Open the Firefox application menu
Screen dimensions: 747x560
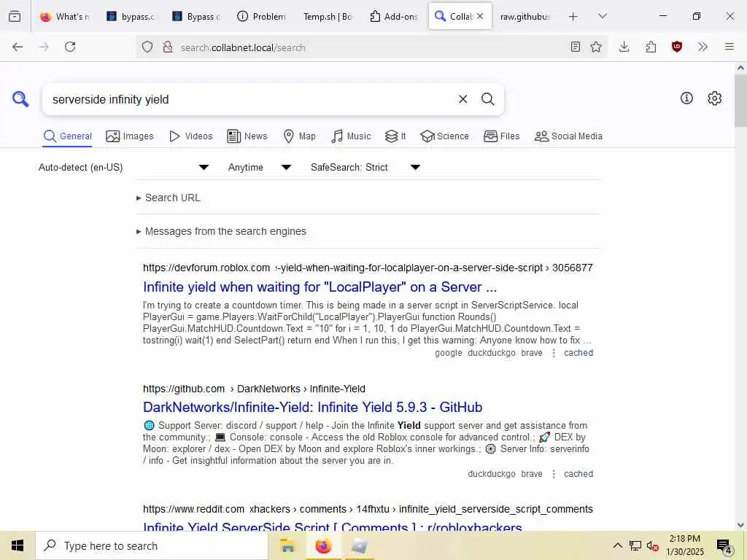(729, 47)
